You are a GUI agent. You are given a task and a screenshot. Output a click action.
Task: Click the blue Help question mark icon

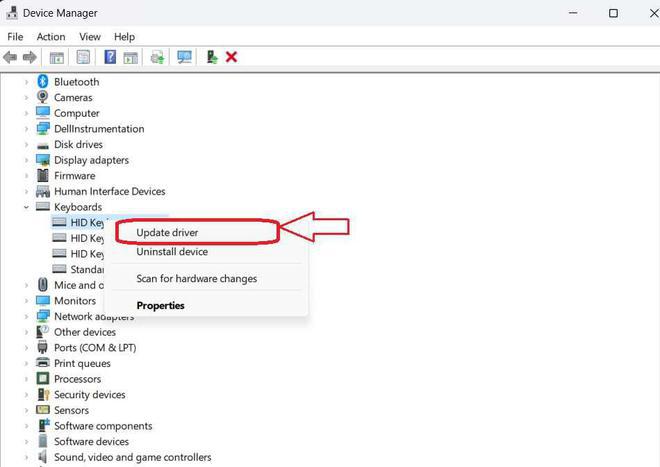click(x=110, y=57)
